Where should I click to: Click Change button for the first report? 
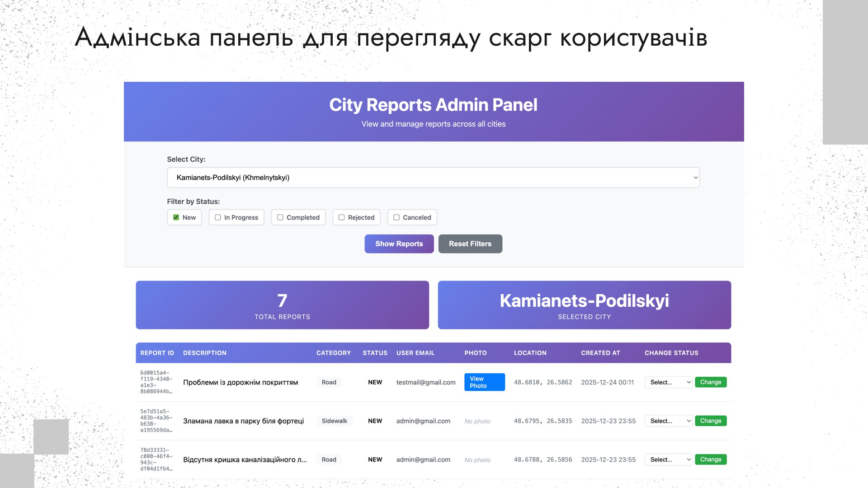[x=710, y=382]
